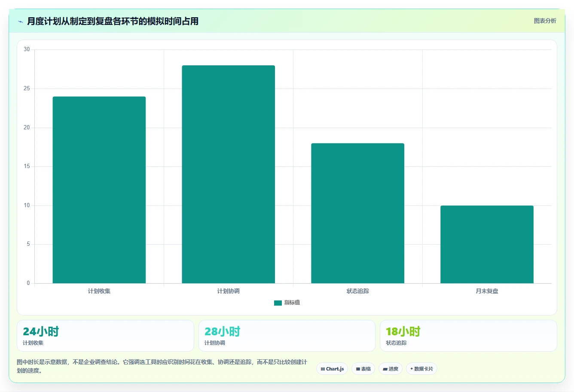
Task: Click the 表格 tag pill
Action: pos(363,369)
